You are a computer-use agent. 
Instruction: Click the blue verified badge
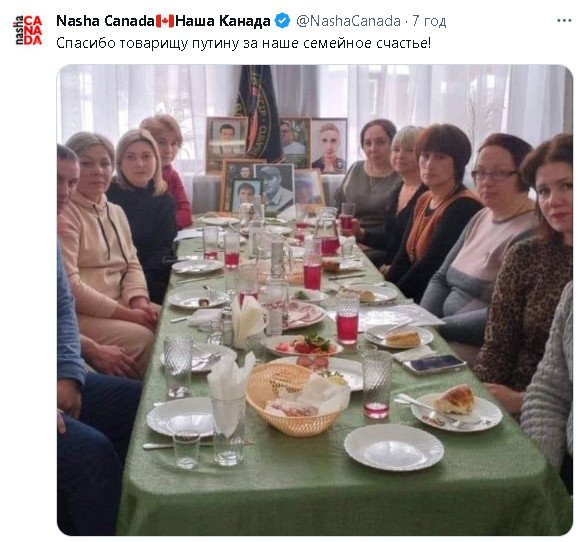coord(282,21)
